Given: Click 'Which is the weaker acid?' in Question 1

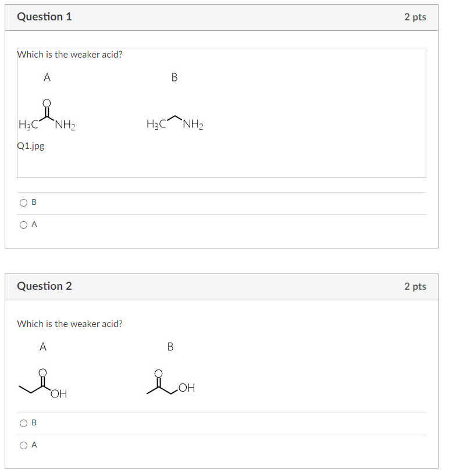Looking at the screenshot, I should (70, 54).
